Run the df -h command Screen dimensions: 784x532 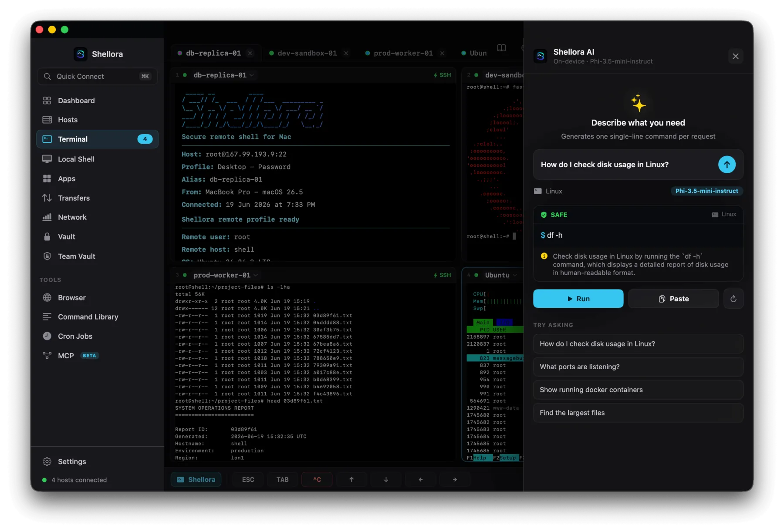(578, 299)
